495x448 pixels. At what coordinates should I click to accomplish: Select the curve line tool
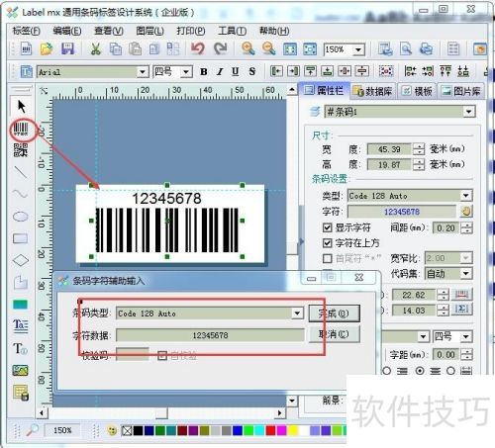pos(21,194)
